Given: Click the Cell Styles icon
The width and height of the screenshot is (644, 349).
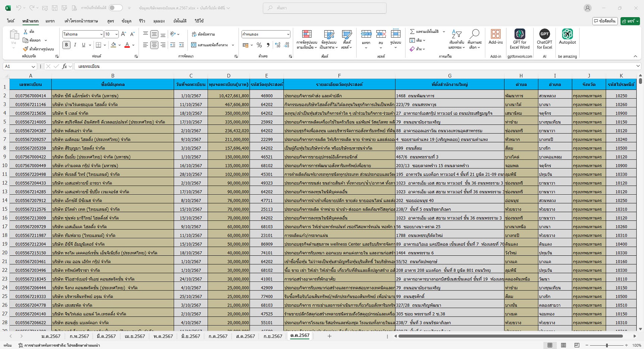Looking at the screenshot, I should pos(347,34).
